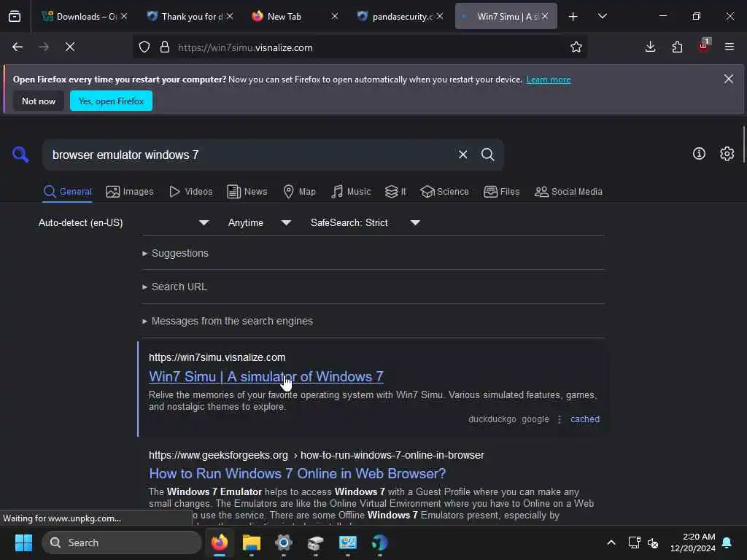The image size is (747, 560).
Task: Select the Map search category
Action: click(x=300, y=192)
